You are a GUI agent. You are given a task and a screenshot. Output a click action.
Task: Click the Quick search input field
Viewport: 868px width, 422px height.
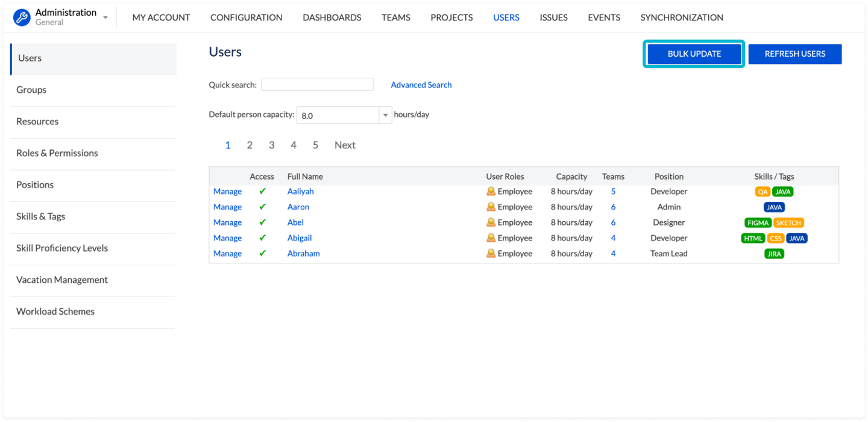(x=317, y=85)
